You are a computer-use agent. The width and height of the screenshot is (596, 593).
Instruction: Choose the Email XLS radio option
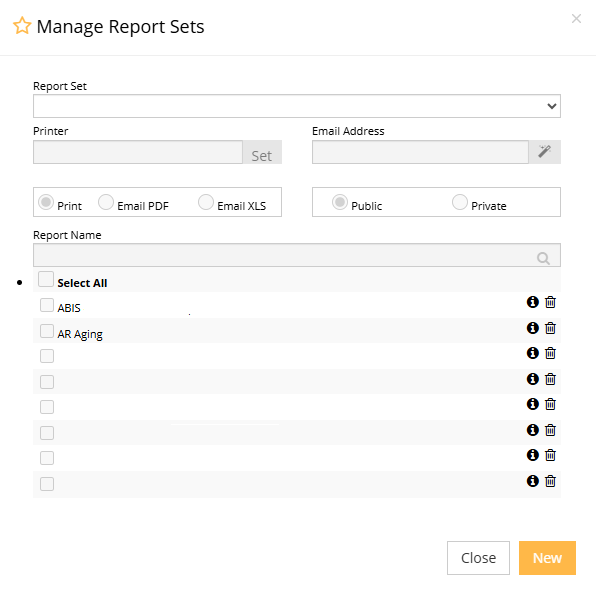click(206, 202)
